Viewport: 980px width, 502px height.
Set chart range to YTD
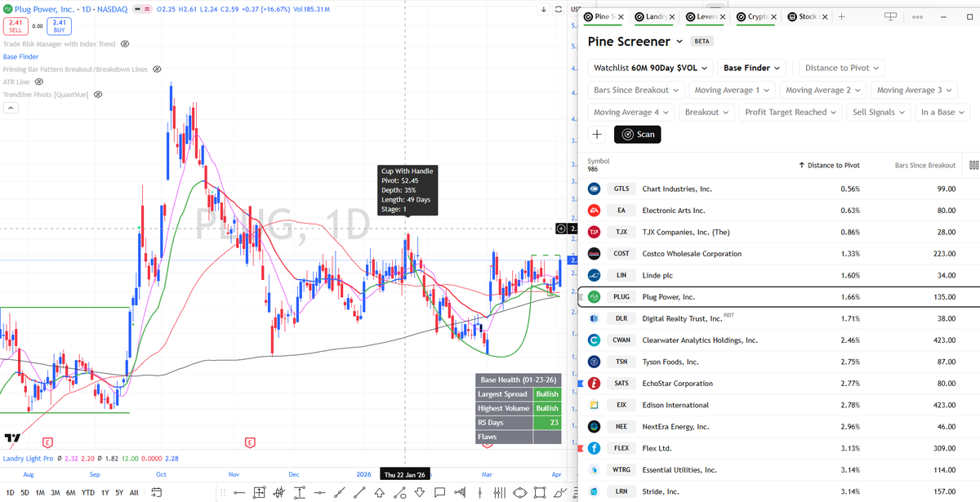point(87,492)
